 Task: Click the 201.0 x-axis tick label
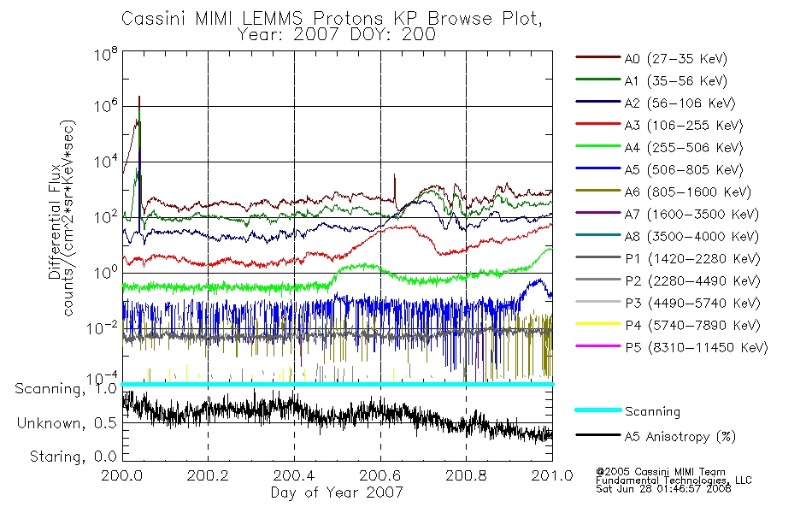click(x=552, y=475)
